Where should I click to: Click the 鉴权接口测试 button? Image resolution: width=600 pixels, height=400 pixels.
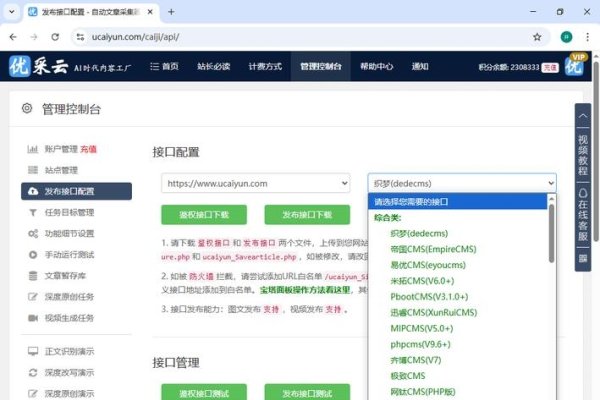tap(204, 392)
